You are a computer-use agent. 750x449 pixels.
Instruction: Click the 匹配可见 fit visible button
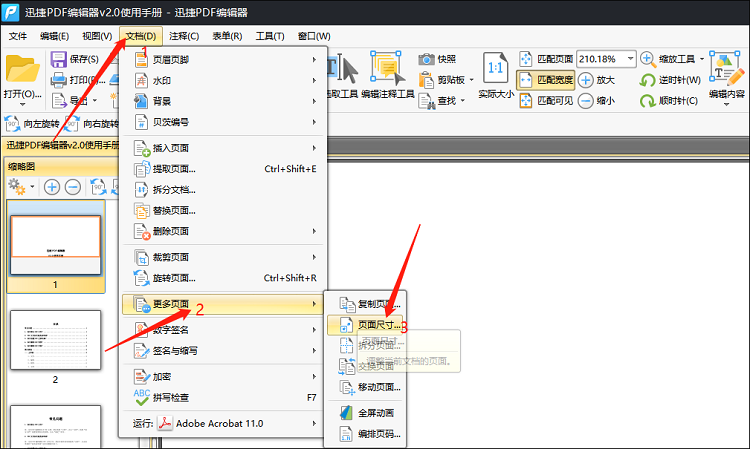[546, 101]
